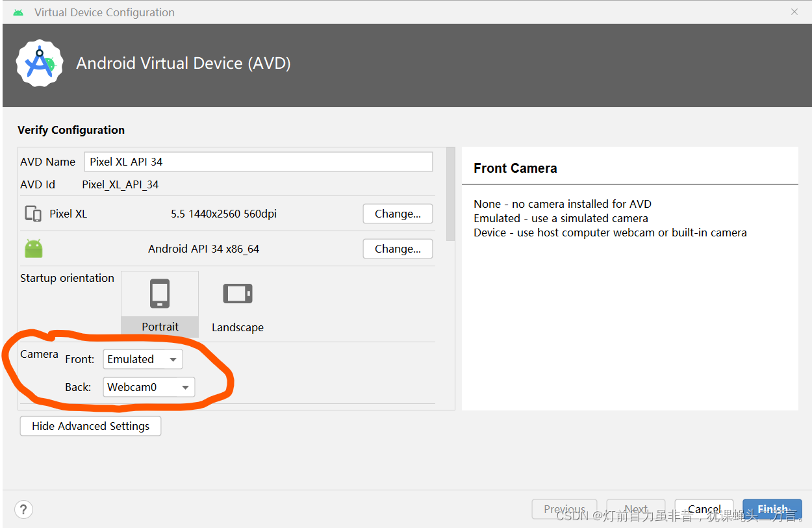The image size is (812, 528).
Task: Click the 'Startup orientation' label
Action: (x=67, y=278)
